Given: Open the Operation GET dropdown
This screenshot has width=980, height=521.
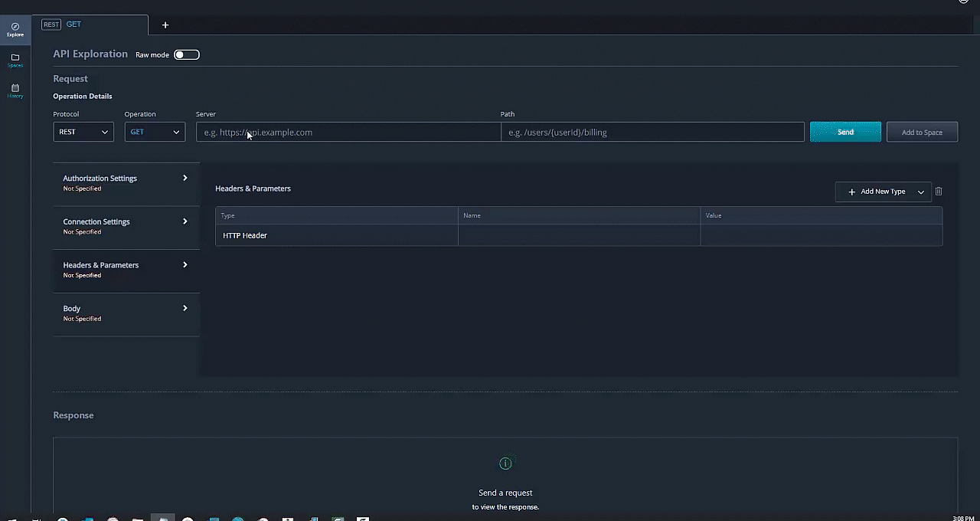Looking at the screenshot, I should [x=155, y=132].
